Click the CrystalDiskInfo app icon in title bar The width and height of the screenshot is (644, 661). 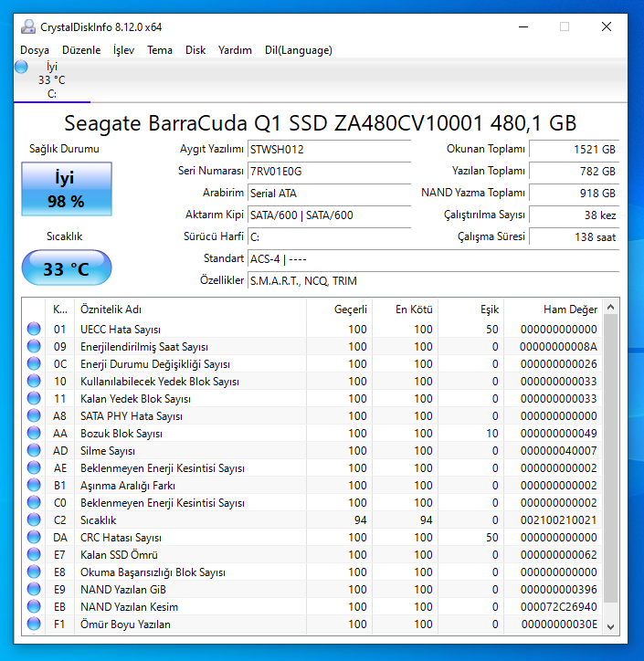click(27, 27)
